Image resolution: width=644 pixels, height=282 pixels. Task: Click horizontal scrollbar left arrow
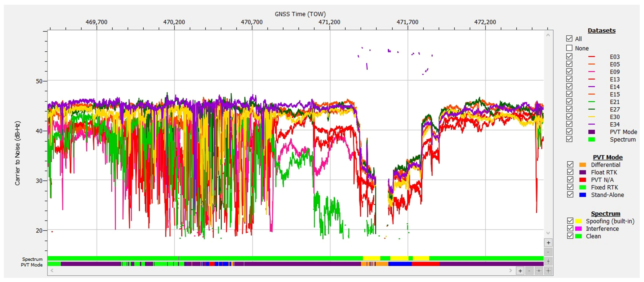[x=52, y=271]
